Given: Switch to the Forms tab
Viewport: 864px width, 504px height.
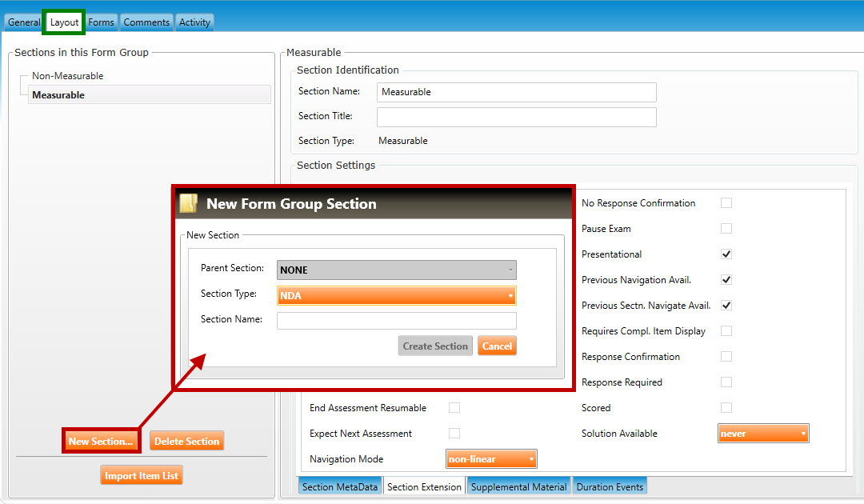Looking at the screenshot, I should click(101, 22).
